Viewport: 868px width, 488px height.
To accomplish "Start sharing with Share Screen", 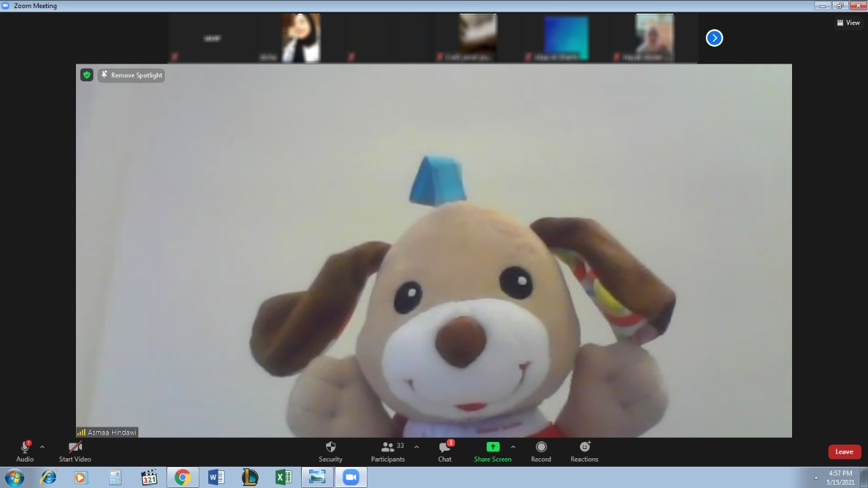I will [x=493, y=447].
